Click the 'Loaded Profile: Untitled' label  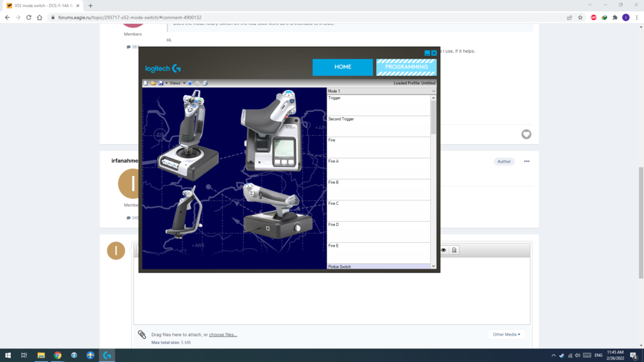pos(414,83)
